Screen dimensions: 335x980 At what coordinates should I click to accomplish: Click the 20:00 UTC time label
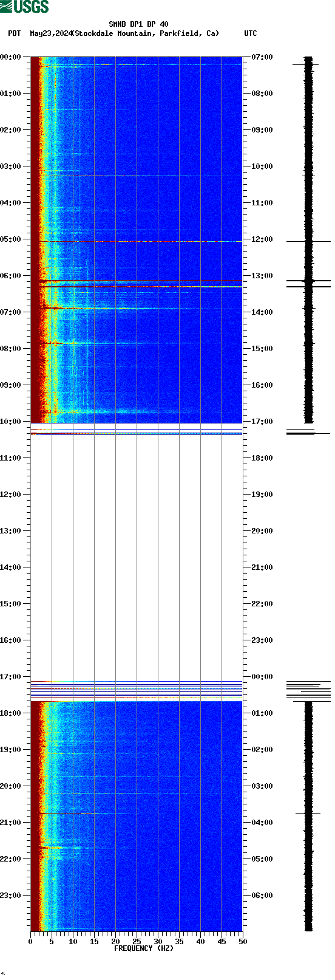(262, 531)
